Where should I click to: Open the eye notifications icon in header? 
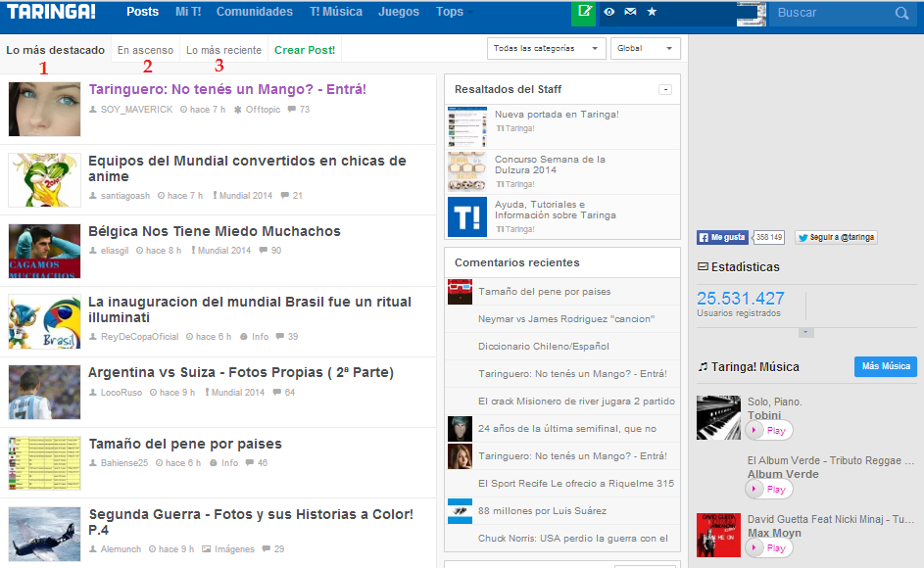tap(609, 12)
